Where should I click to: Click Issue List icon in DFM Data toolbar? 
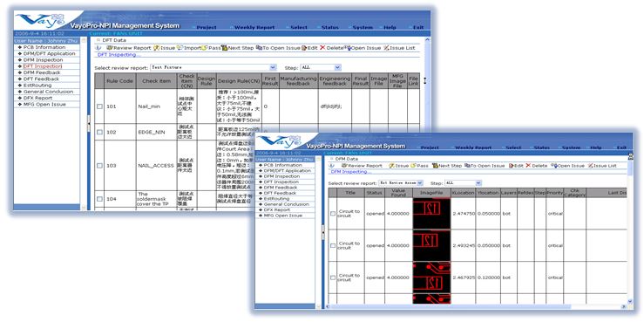591,166
